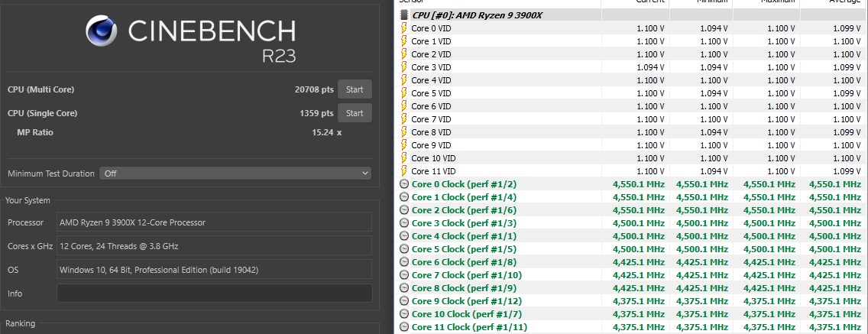
Task: Start the CPU Single Core test
Action: (355, 113)
